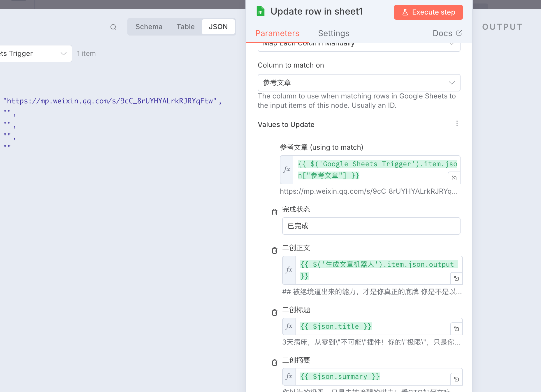The width and height of the screenshot is (541, 392).
Task: Click the weixin URL in JSON output
Action: tap(110, 101)
